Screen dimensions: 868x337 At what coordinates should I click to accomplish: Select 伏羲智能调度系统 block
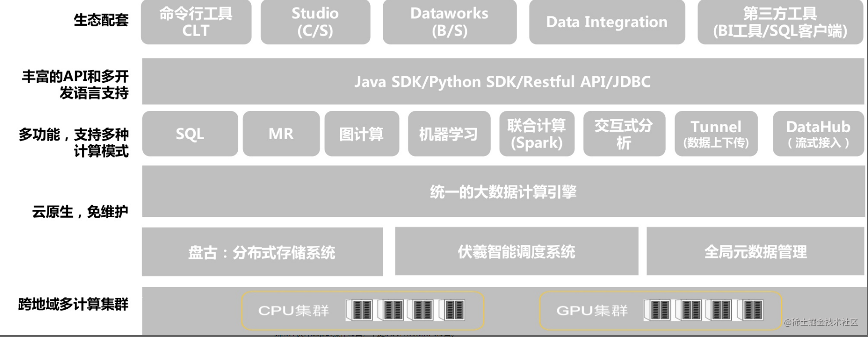517,251
